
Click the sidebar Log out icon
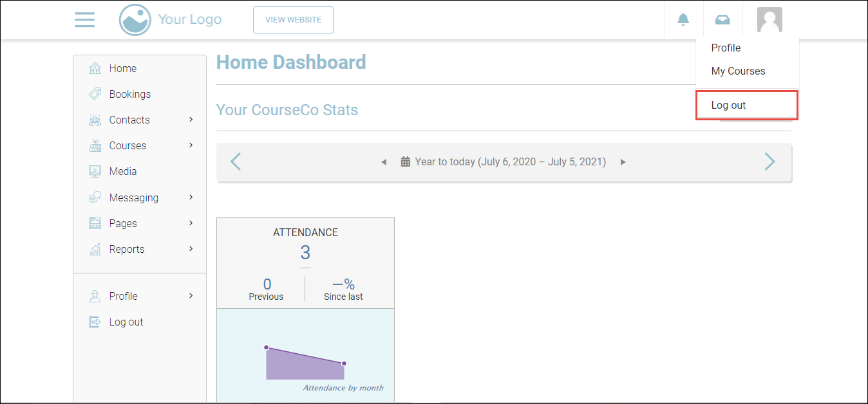95,322
